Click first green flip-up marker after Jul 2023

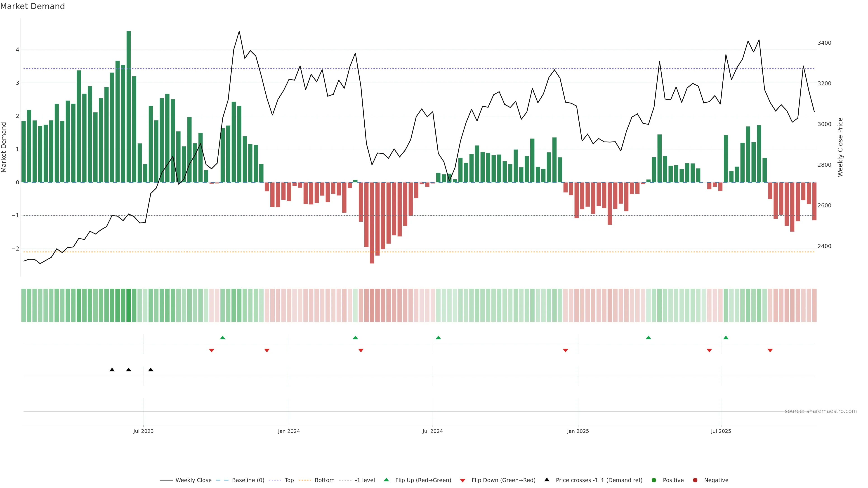pyautogui.click(x=222, y=338)
